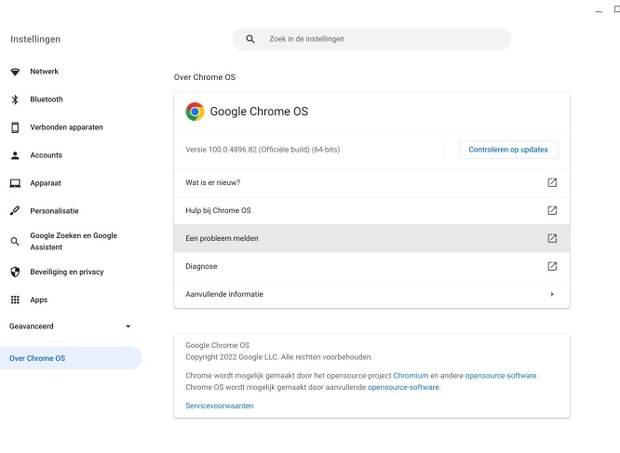This screenshot has height=453, width=620.
Task: Select Over Chrome OS in the sidebar
Action: [70, 358]
